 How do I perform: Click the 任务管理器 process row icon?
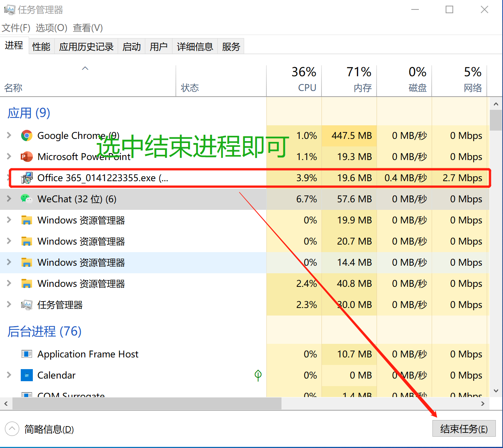27,305
